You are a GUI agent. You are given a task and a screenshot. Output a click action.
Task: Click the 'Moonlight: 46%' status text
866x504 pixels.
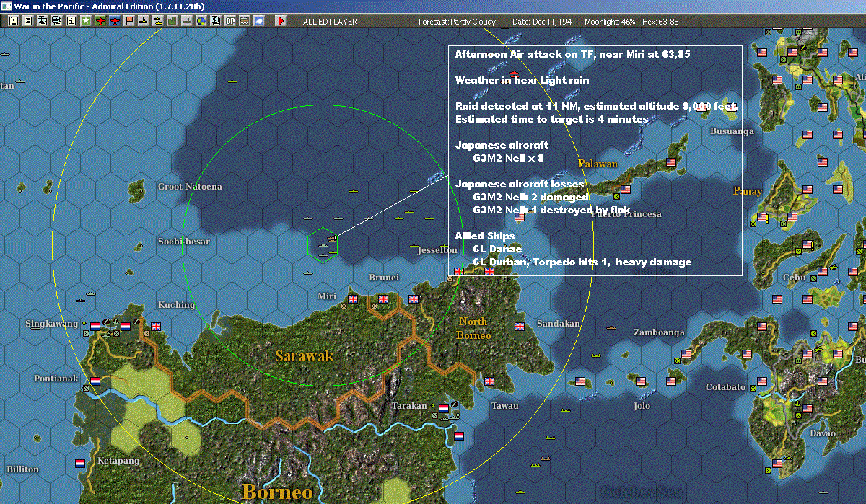(610, 22)
